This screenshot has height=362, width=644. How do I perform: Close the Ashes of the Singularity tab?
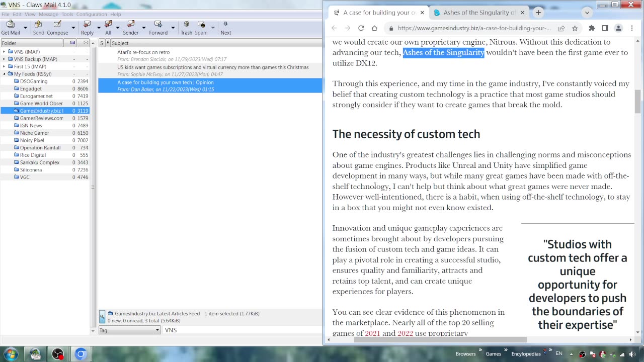[522, 13]
